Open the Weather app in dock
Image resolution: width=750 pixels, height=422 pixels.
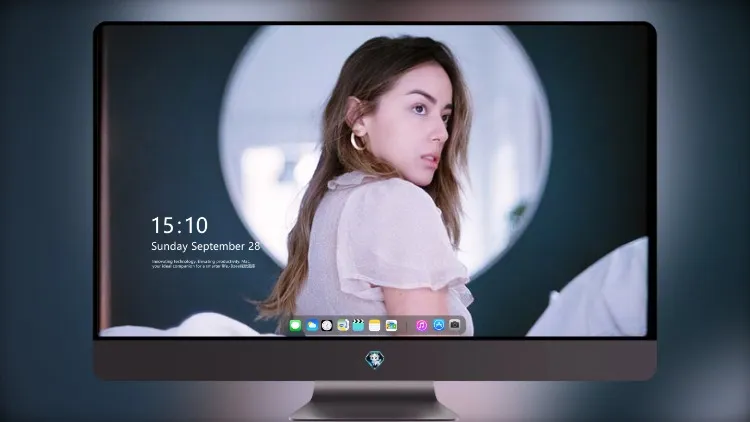312,325
